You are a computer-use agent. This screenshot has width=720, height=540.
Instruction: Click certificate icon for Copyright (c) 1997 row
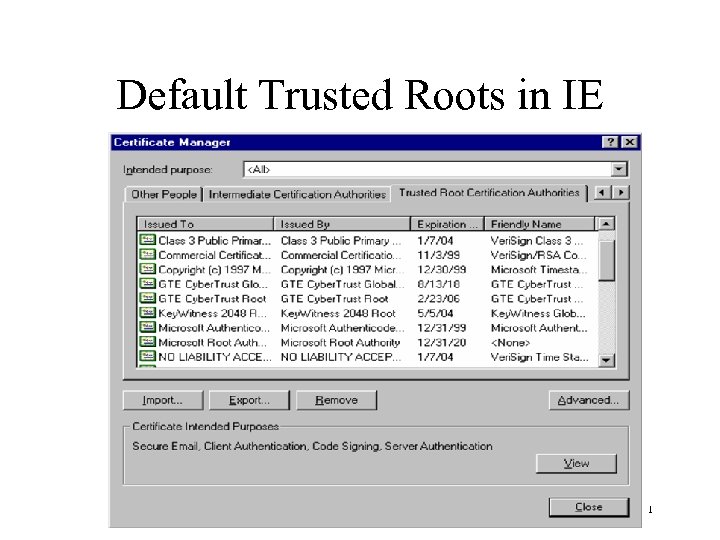click(x=147, y=270)
